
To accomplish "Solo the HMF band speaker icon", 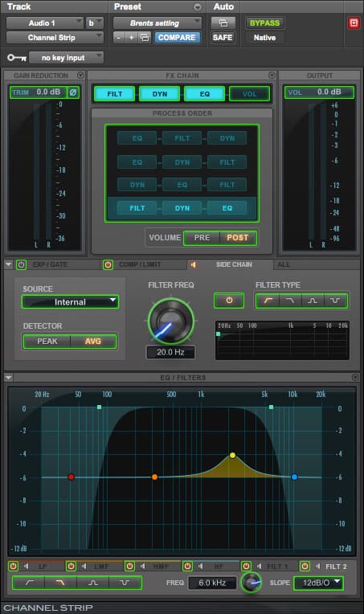I will click(x=143, y=567).
